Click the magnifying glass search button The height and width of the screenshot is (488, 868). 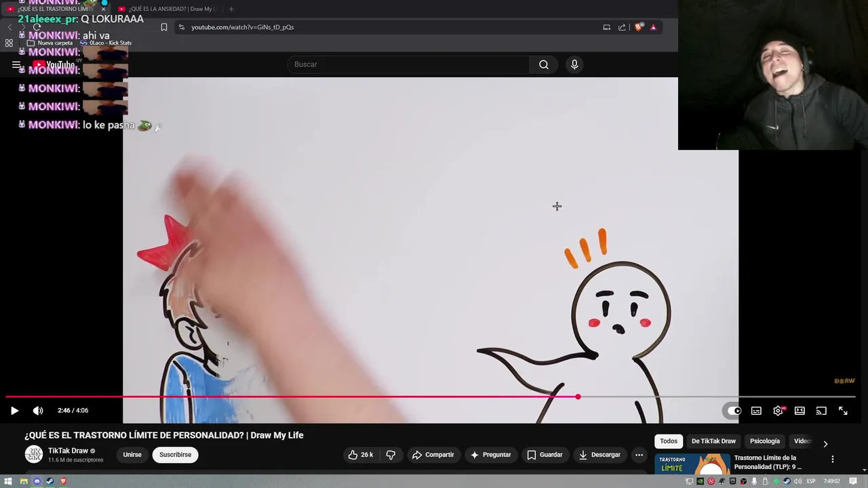pyautogui.click(x=544, y=64)
